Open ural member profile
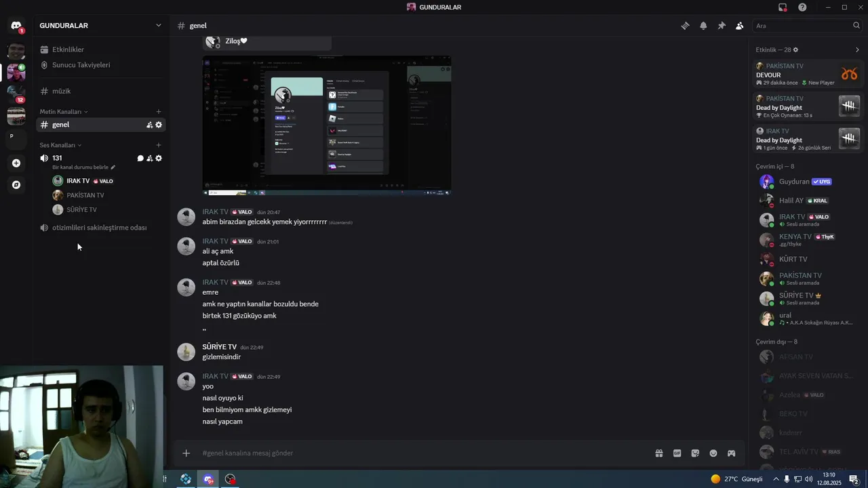 click(808, 319)
